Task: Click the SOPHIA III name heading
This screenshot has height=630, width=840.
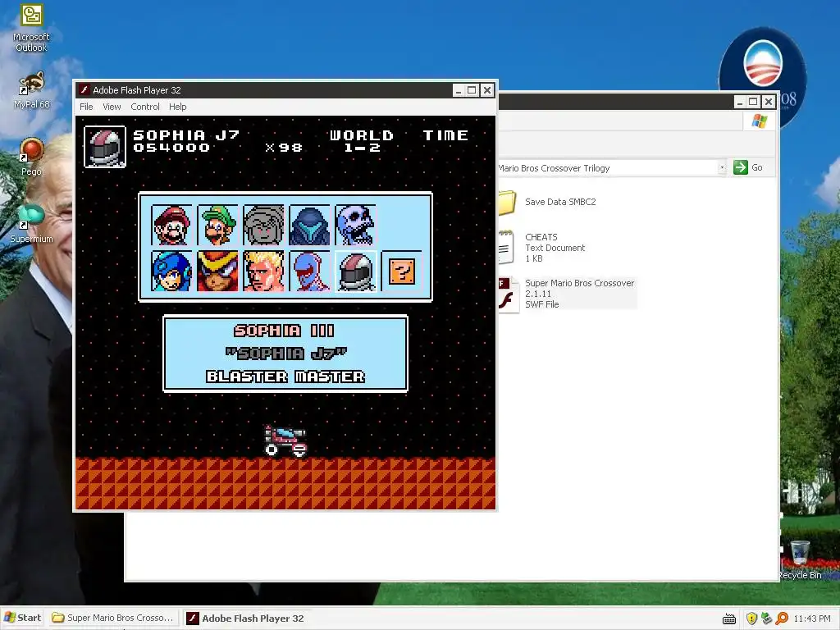Action: 285,331
